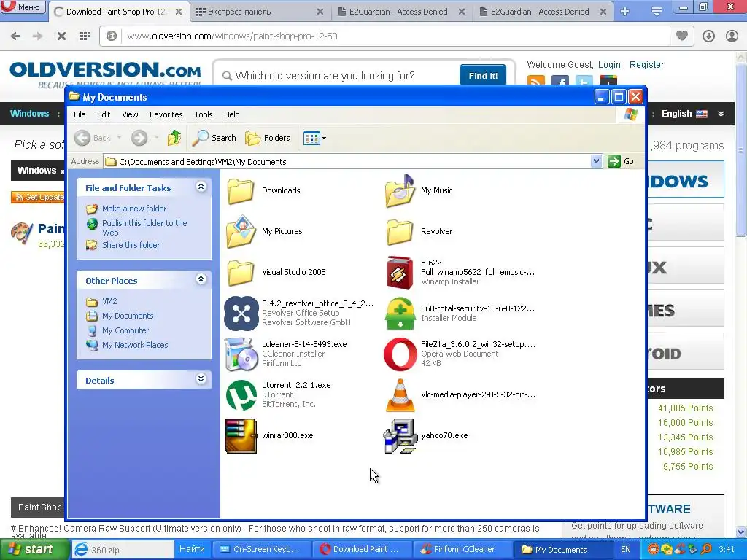Image resolution: width=747 pixels, height=560 pixels.
Task: Open the View menu
Action: tap(130, 114)
